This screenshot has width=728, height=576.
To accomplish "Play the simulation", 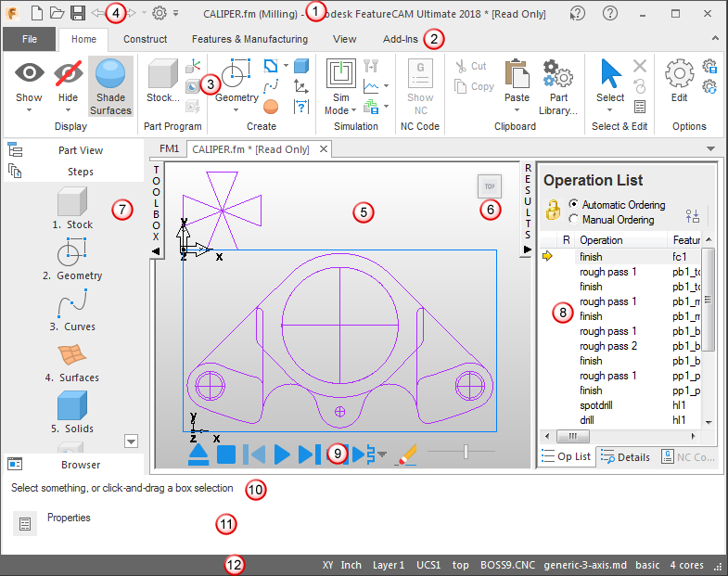I will [x=282, y=454].
